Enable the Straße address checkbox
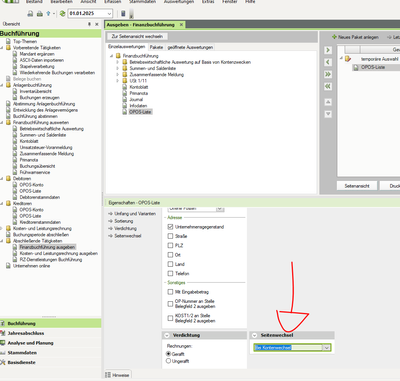The height and width of the screenshot is (381, 400). pos(170,236)
